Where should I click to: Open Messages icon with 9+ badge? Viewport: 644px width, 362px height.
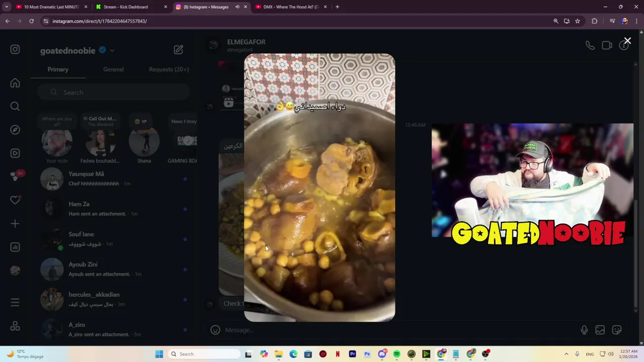pyautogui.click(x=16, y=176)
